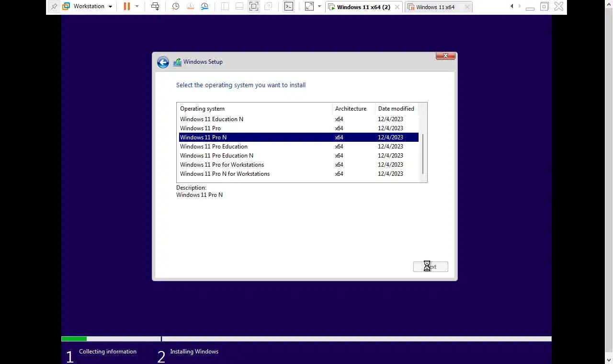The width and height of the screenshot is (613, 364).
Task: Pause the virtual machine with orange bars icon
Action: (126, 7)
